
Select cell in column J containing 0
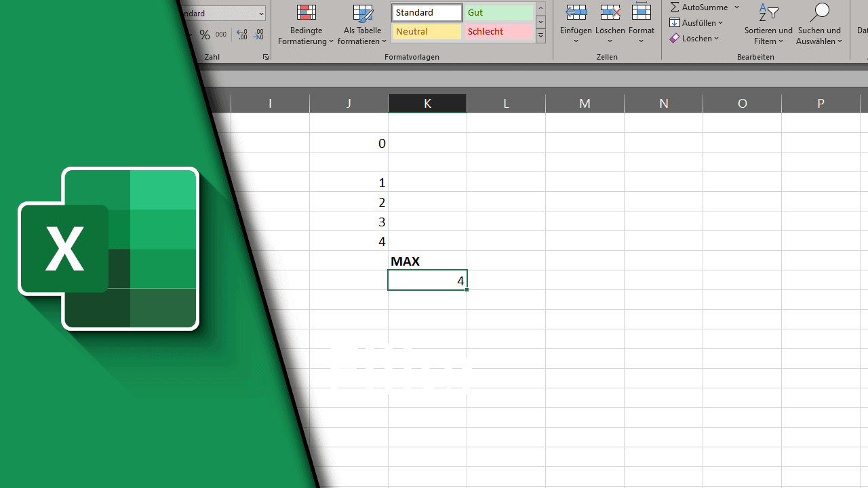point(349,143)
